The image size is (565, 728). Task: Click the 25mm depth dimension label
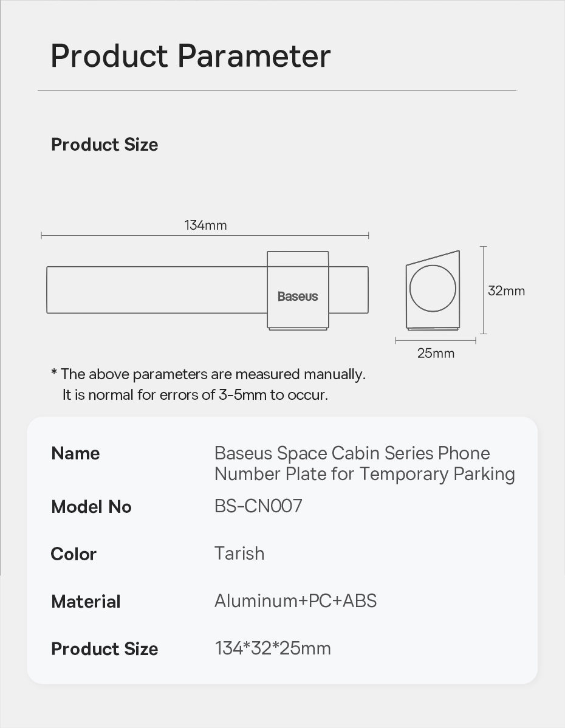(436, 353)
